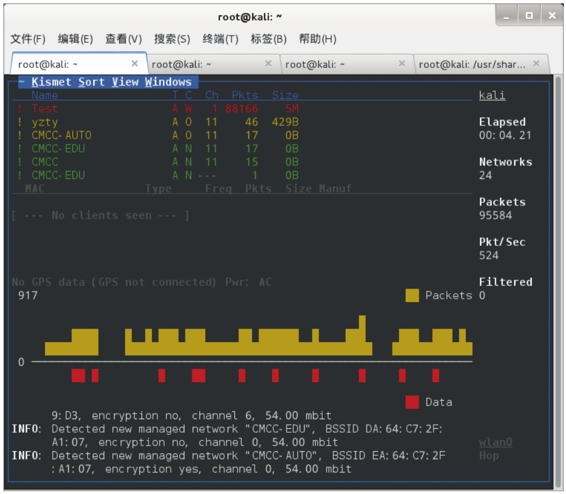Close the first root@kali tab
This screenshot has width=566, height=494.
pyautogui.click(x=135, y=64)
